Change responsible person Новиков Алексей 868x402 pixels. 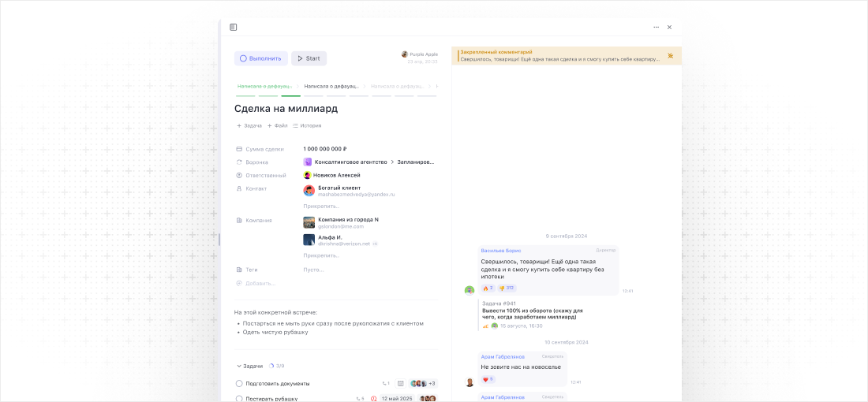pos(331,175)
